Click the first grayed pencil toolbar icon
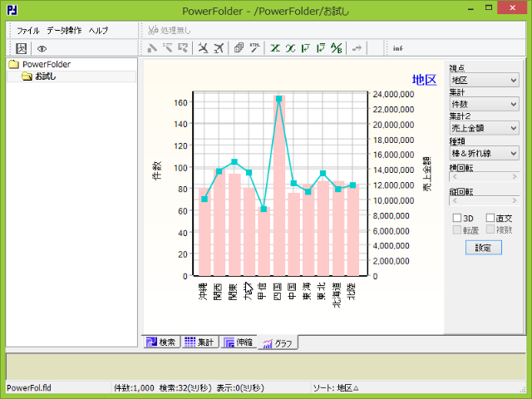This screenshot has width=532, height=399. 152,48
